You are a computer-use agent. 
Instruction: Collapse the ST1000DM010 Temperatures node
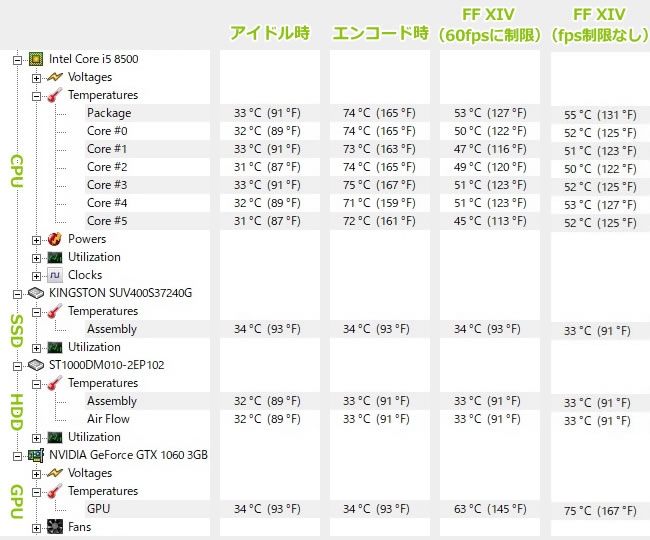[36, 384]
